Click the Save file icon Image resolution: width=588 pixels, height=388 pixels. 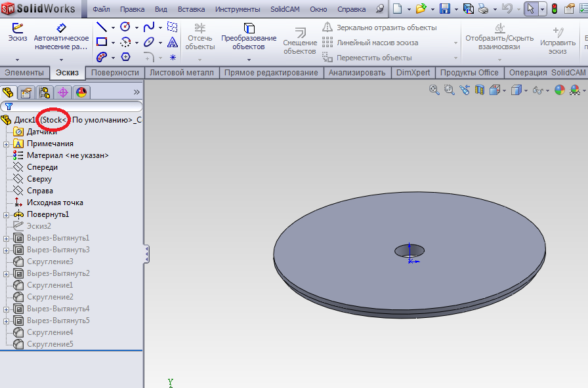click(x=444, y=9)
